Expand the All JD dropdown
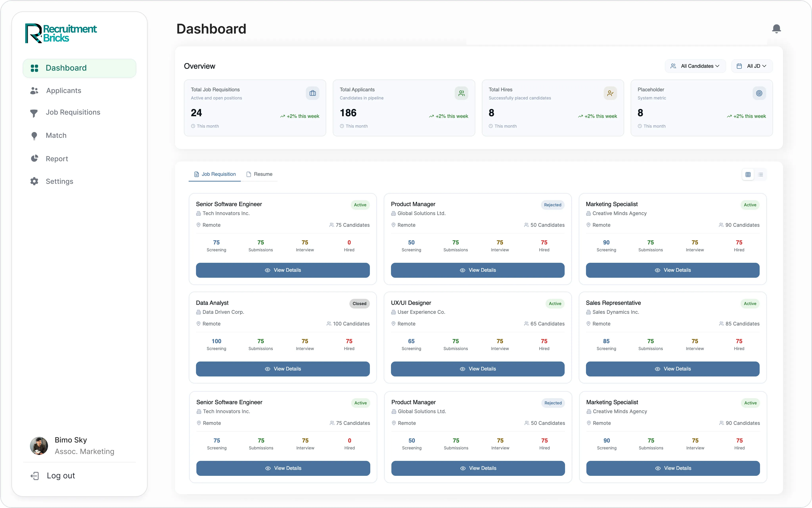This screenshot has width=812, height=508. pyautogui.click(x=752, y=66)
